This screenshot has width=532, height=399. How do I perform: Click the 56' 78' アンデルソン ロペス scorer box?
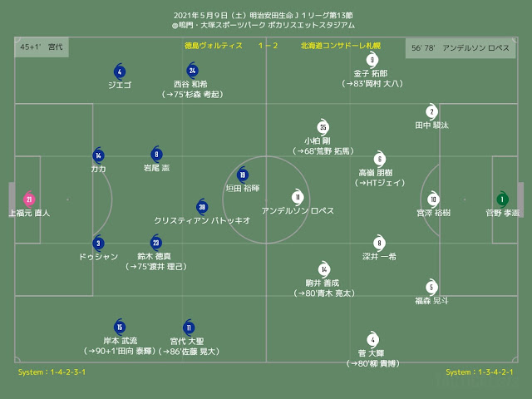[x=461, y=48]
